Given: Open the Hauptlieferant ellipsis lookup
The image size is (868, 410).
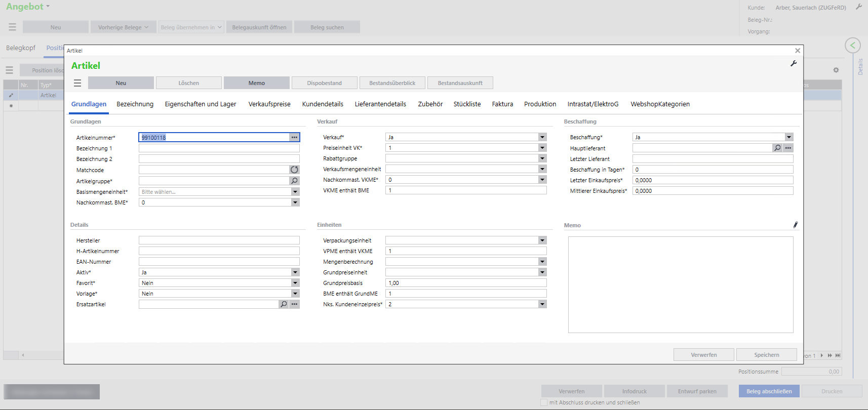Looking at the screenshot, I should tap(788, 148).
